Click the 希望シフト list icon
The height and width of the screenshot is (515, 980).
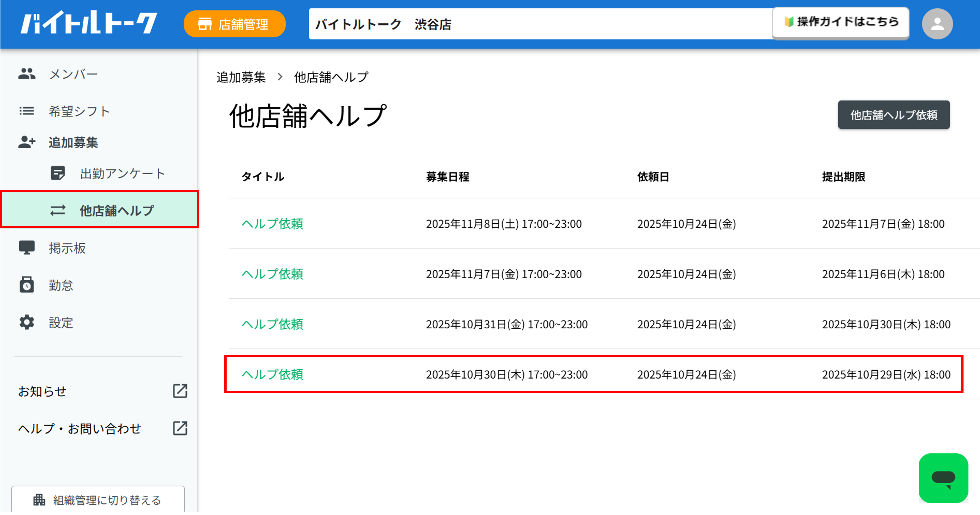coord(27,111)
